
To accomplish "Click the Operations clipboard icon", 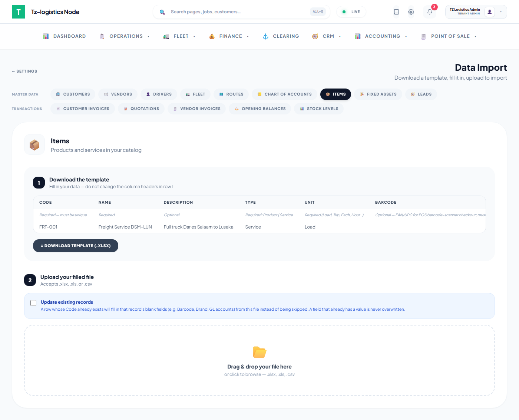I will pos(102,36).
